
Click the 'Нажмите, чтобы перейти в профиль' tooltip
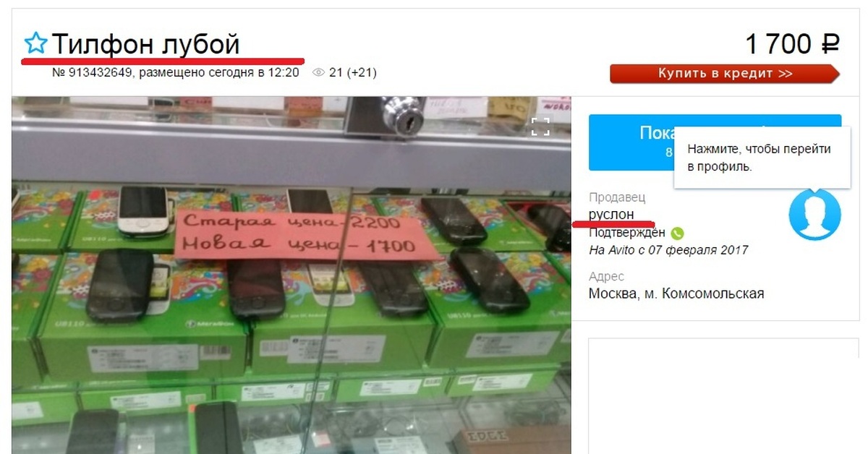click(x=760, y=158)
